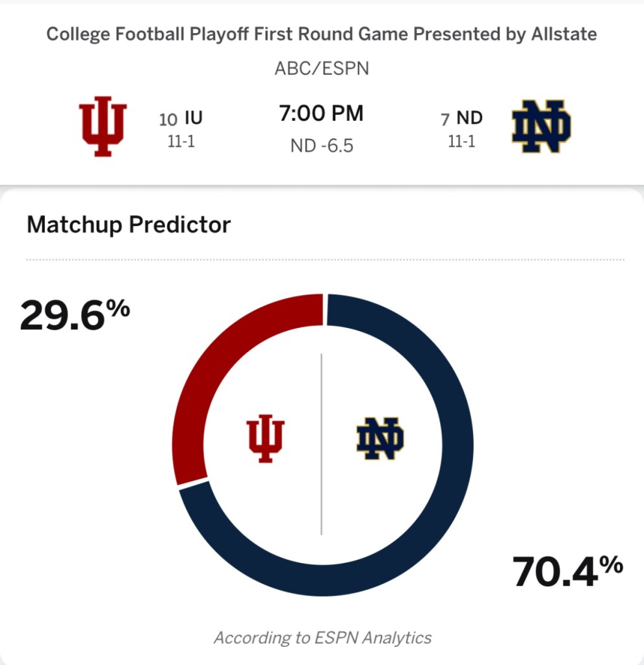Tap the ND -6.5 betting spread
The width and height of the screenshot is (644, 665).
point(321,145)
